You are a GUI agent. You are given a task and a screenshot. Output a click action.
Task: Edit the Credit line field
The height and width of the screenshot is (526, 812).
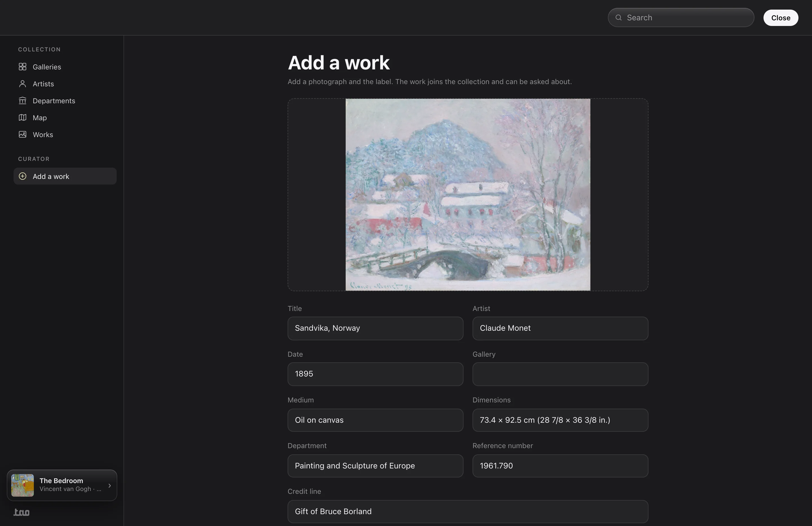[x=468, y=512]
